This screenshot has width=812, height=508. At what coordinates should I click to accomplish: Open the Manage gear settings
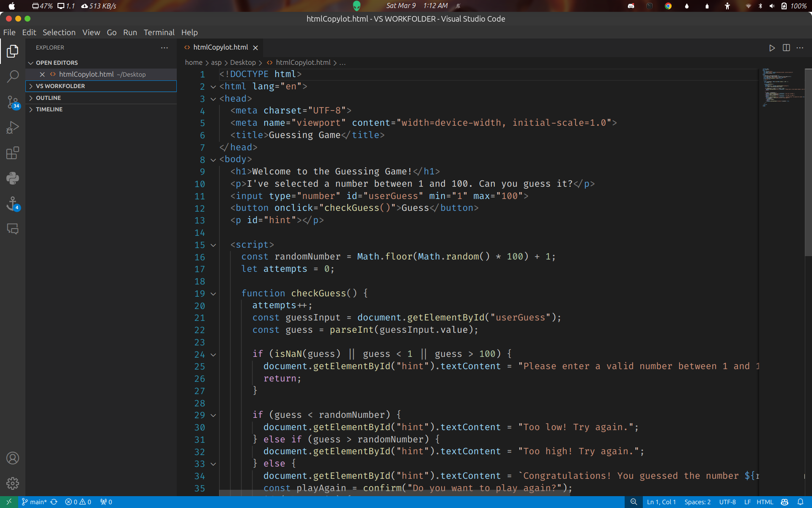pyautogui.click(x=13, y=483)
